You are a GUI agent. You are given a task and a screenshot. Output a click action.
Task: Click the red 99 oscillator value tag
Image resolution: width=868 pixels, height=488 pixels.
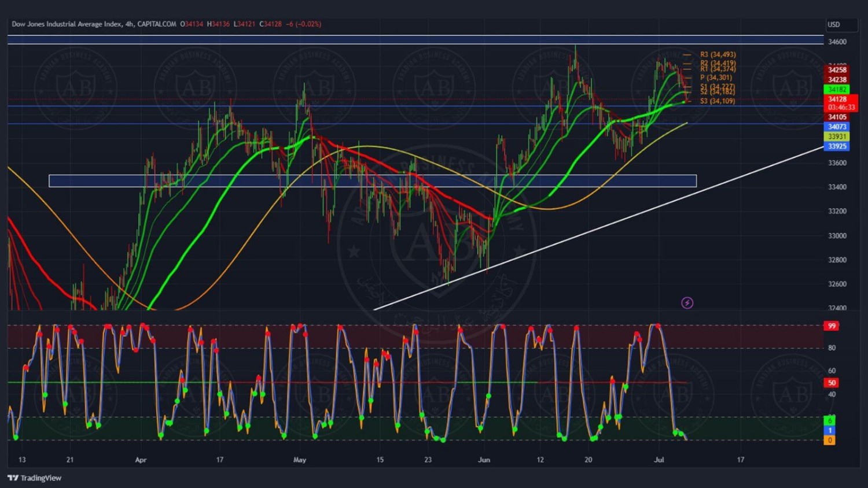[x=832, y=326]
